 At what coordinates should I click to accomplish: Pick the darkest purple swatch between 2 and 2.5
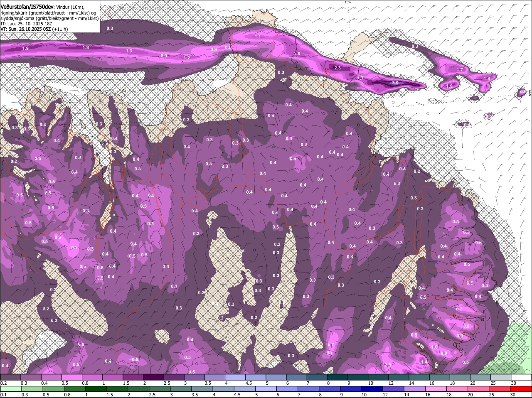[x=153, y=377]
